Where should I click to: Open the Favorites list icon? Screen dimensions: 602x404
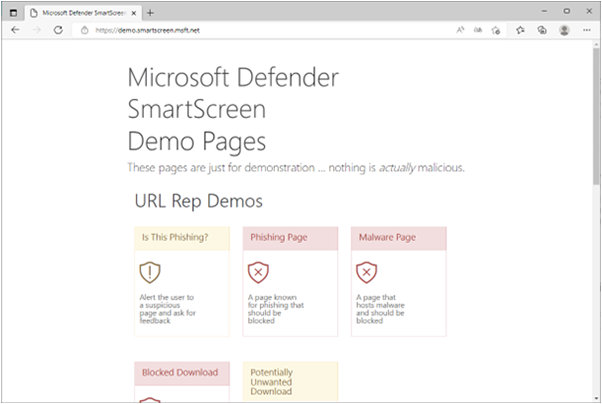[520, 30]
